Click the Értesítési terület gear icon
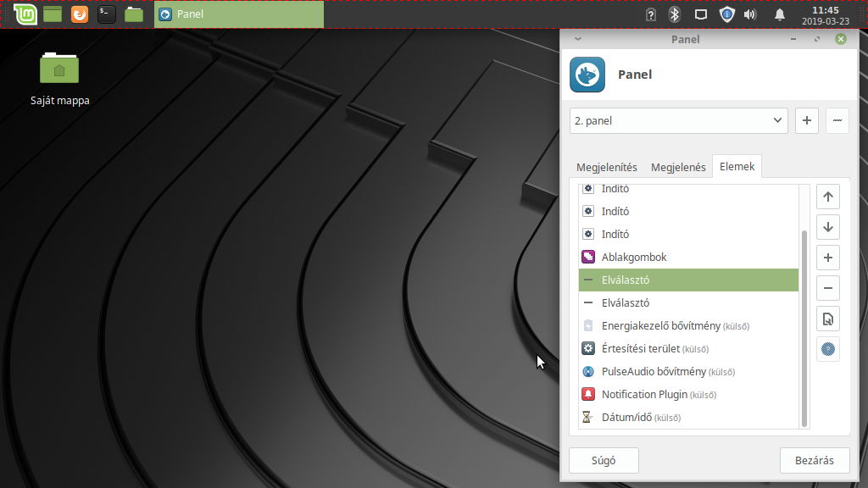This screenshot has height=488, width=868. point(588,348)
